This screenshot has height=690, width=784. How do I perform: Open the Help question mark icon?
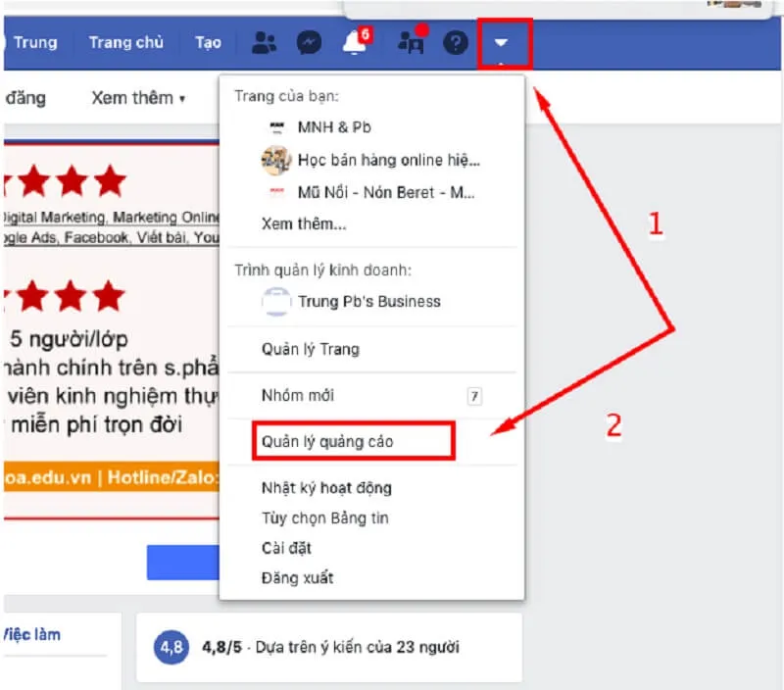455,42
